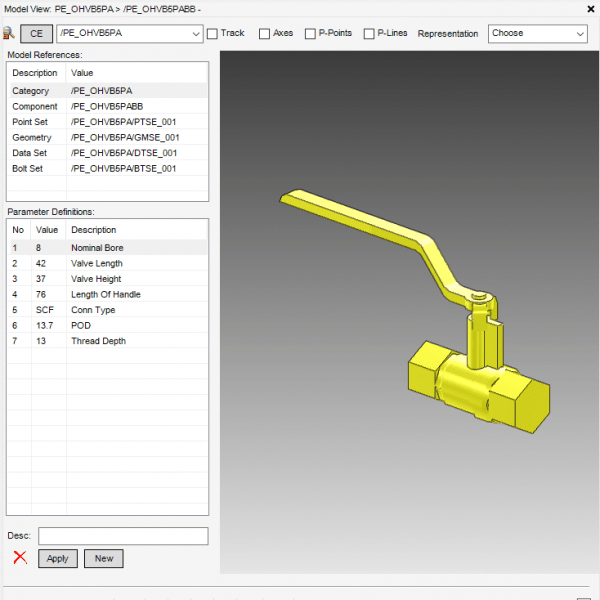Viewport: 600px width, 600px height.
Task: Click the New button
Action: (103, 558)
